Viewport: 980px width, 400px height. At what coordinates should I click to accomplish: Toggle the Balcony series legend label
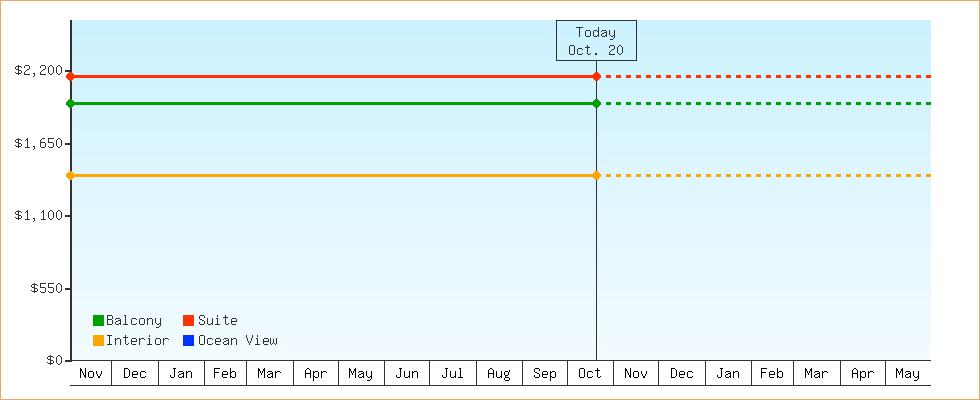(134, 321)
